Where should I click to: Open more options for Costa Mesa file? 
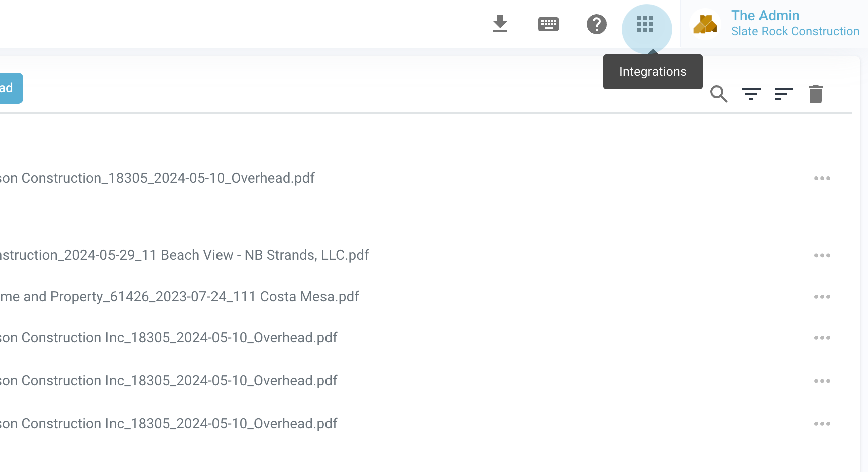(x=822, y=297)
